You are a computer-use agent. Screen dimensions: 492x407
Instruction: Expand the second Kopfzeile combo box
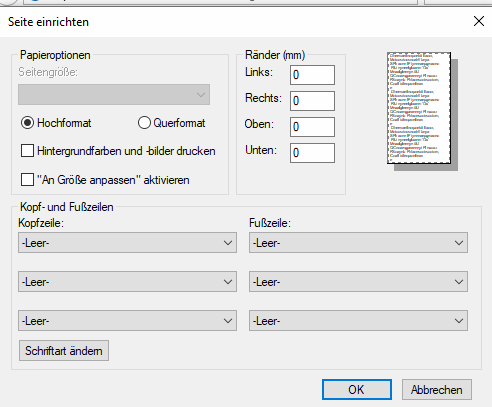click(x=127, y=282)
